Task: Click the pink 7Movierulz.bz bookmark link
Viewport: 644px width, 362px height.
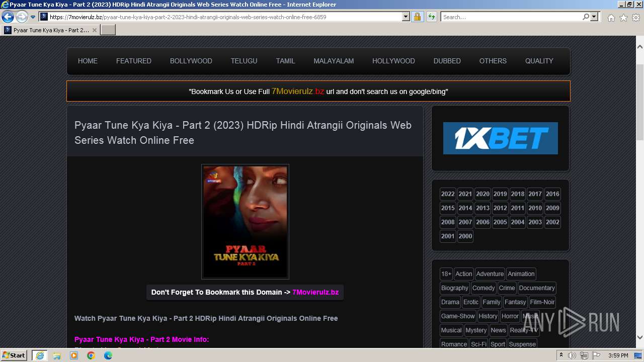Action: [315, 292]
